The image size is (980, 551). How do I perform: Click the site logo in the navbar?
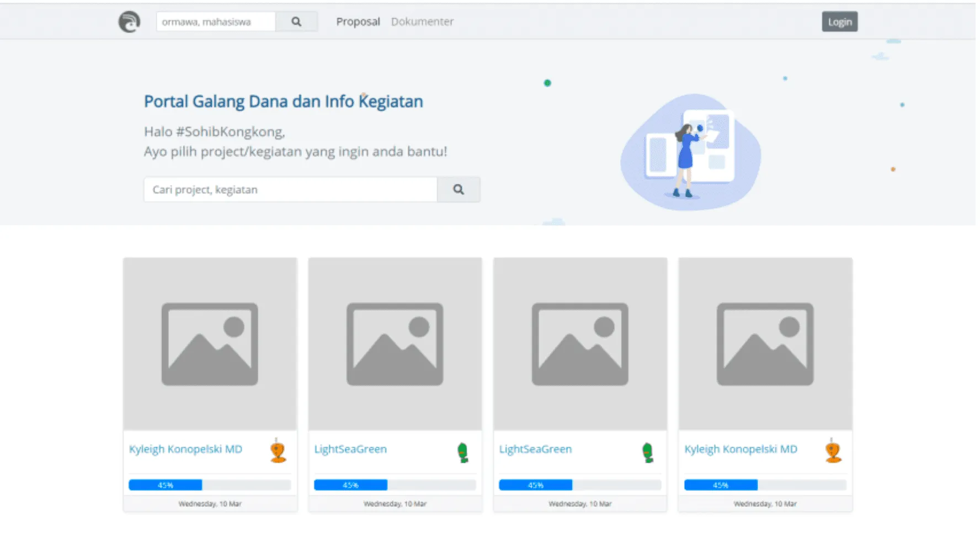pyautogui.click(x=129, y=22)
